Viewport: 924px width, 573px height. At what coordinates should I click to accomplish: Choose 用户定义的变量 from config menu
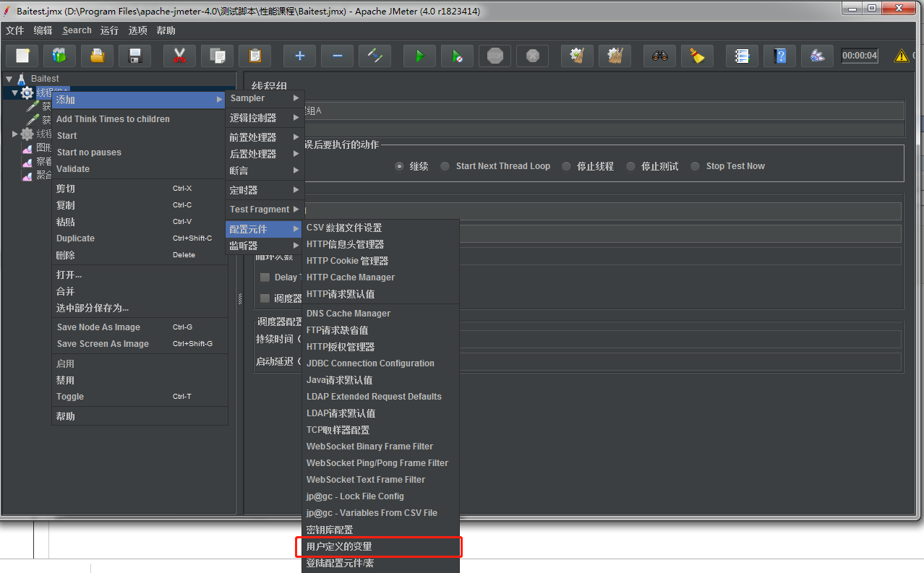(x=380, y=547)
